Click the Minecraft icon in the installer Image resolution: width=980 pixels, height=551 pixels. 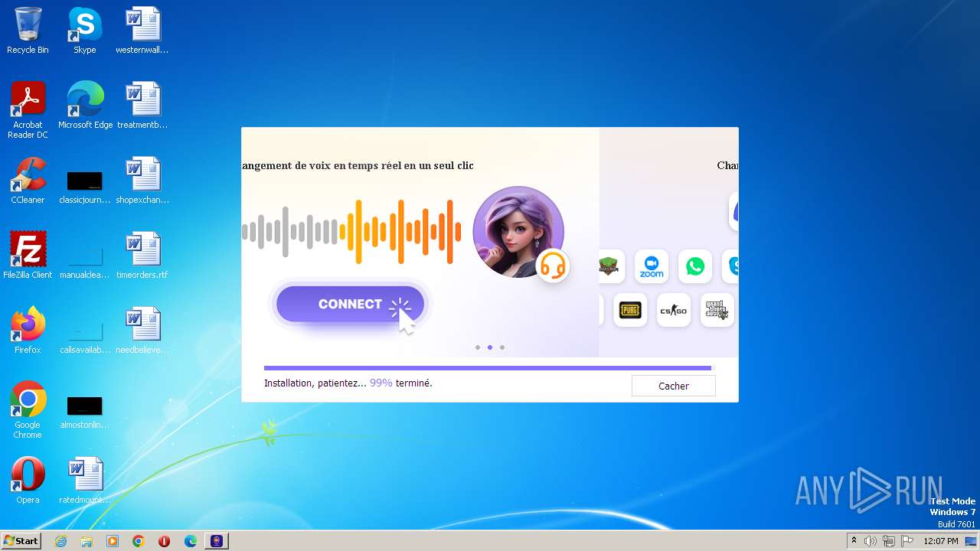coord(611,266)
